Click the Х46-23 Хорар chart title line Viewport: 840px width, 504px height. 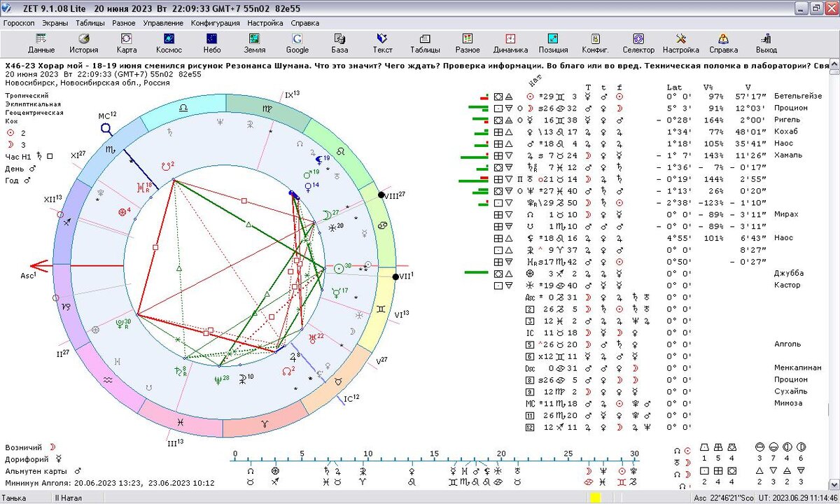pos(416,64)
